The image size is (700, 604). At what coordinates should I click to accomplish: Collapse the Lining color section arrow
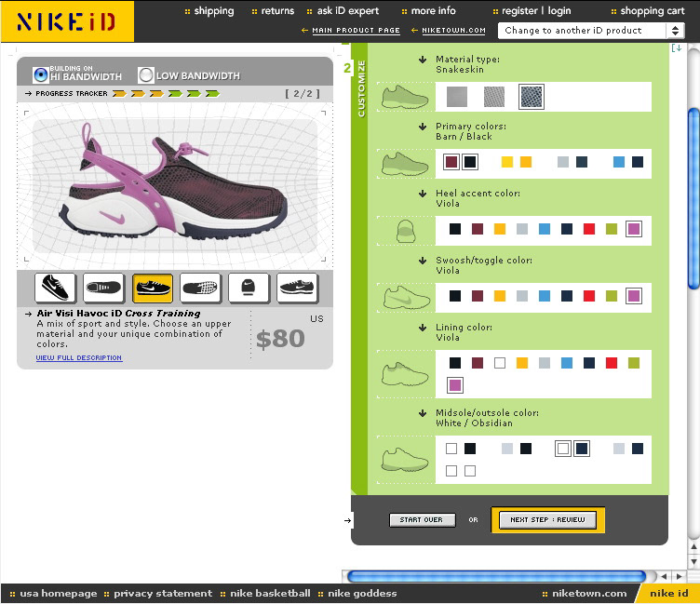[x=423, y=328]
